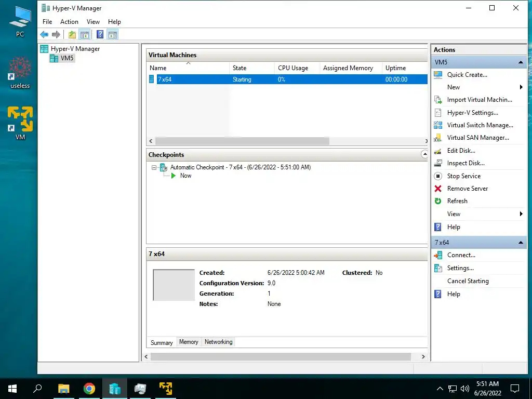This screenshot has width=532, height=399.
Task: Click the taskbar search magnifier
Action: [x=37, y=389]
